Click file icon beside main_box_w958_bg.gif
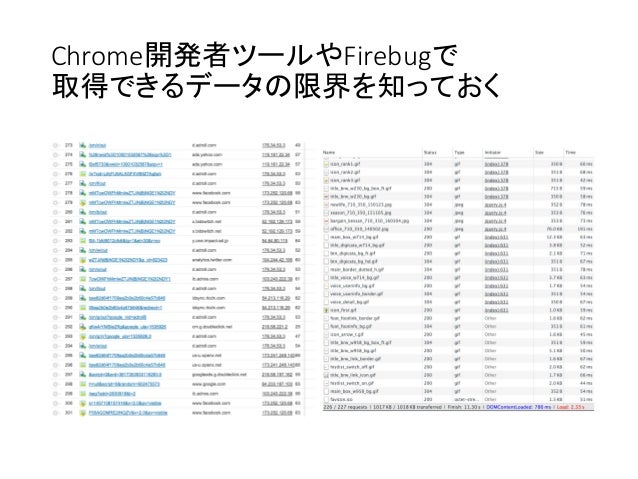 326,392
